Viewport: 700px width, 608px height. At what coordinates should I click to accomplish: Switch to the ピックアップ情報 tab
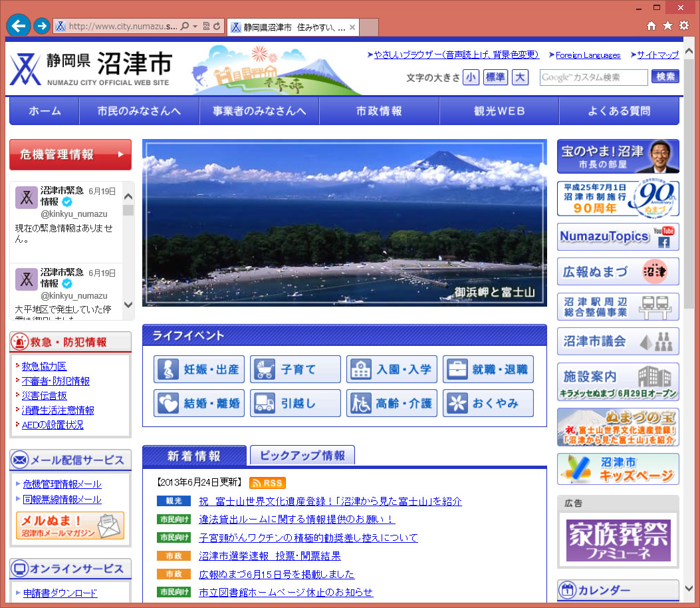[302, 455]
